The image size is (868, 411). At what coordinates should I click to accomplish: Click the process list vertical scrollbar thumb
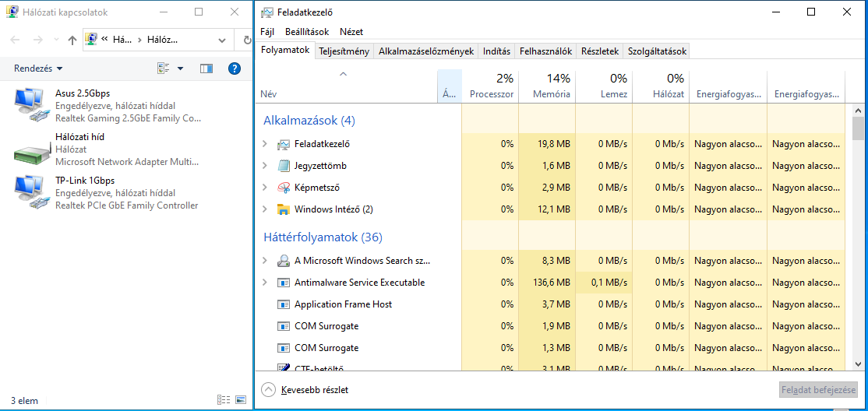[858, 128]
